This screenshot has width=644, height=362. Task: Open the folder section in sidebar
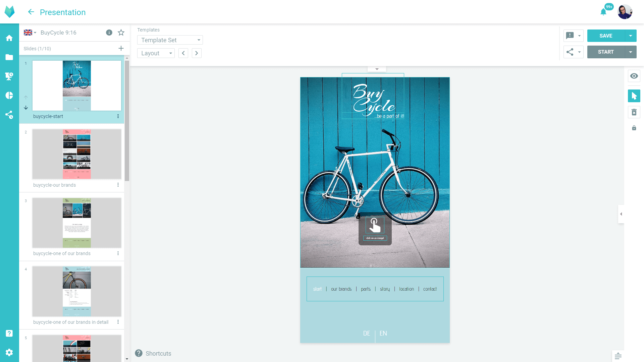9,57
